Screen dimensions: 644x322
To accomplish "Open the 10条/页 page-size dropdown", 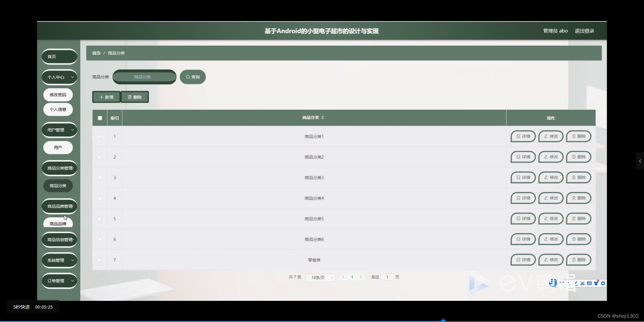I will [320, 277].
